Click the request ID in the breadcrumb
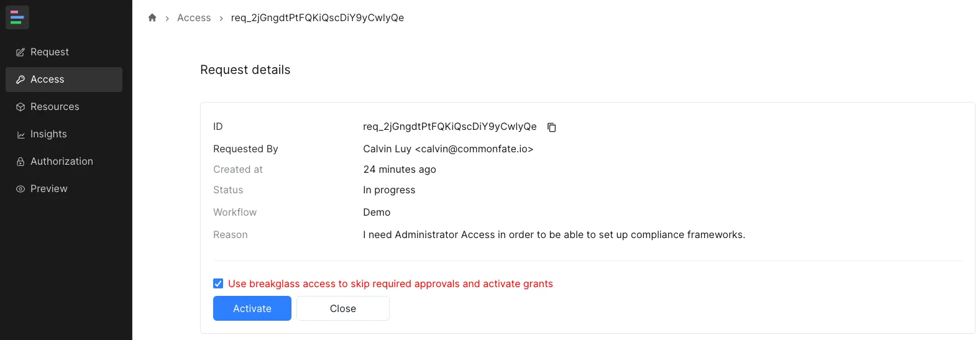The height and width of the screenshot is (340, 980). pyautogui.click(x=318, y=18)
